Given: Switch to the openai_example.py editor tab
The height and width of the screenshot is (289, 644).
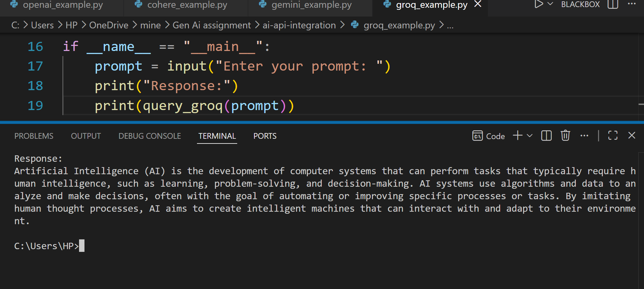Looking at the screenshot, I should (x=63, y=5).
